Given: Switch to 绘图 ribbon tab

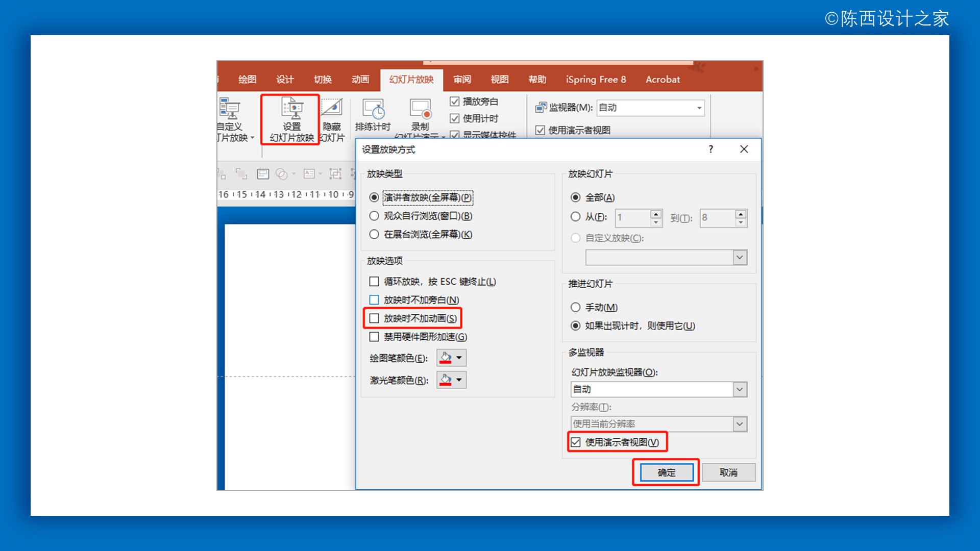Looking at the screenshot, I should click(248, 80).
